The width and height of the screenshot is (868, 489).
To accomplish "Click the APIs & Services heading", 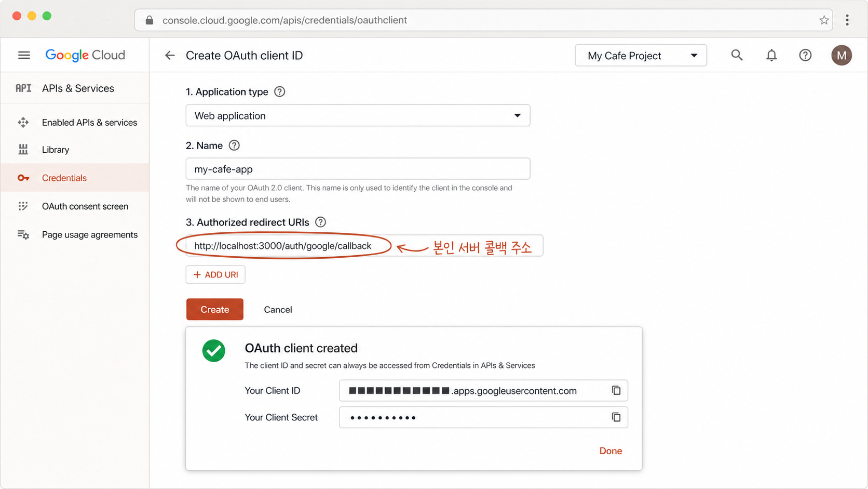I will [x=78, y=88].
